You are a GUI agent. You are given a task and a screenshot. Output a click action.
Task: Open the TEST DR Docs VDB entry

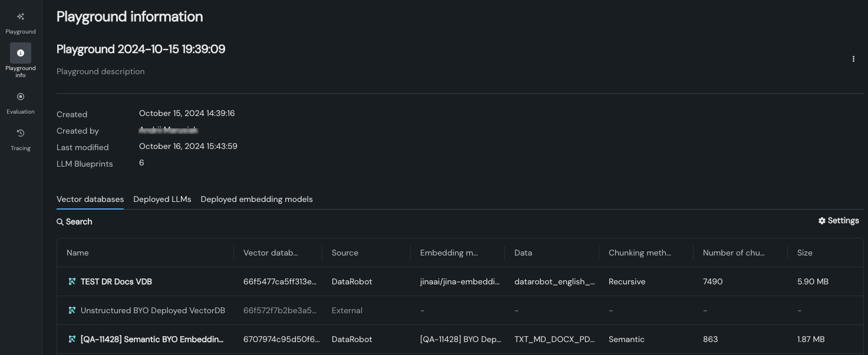[116, 282]
